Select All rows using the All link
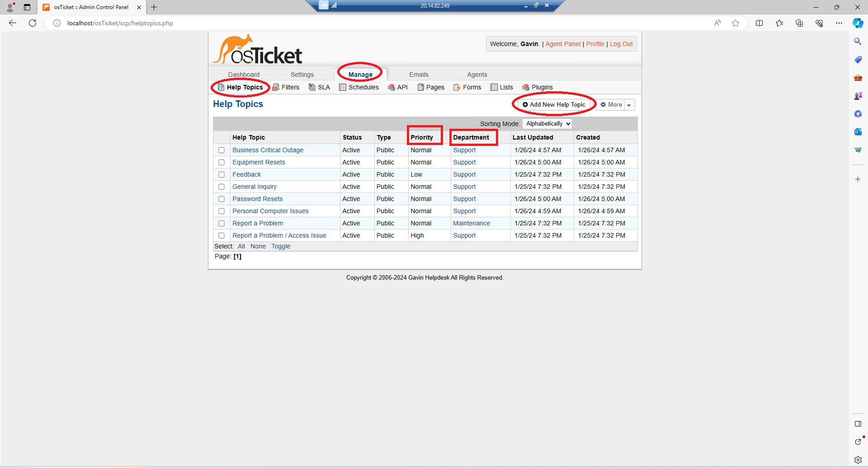This screenshot has width=868, height=468. [x=241, y=246]
